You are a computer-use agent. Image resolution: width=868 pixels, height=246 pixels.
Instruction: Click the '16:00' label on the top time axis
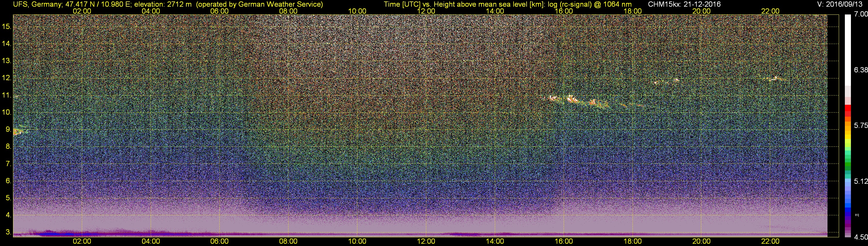pos(564,11)
